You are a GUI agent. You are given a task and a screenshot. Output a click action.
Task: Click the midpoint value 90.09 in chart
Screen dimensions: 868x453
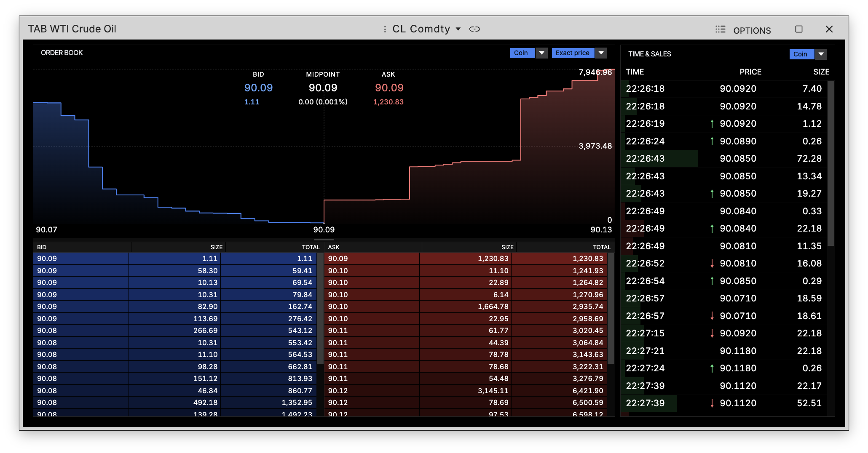pos(323,88)
